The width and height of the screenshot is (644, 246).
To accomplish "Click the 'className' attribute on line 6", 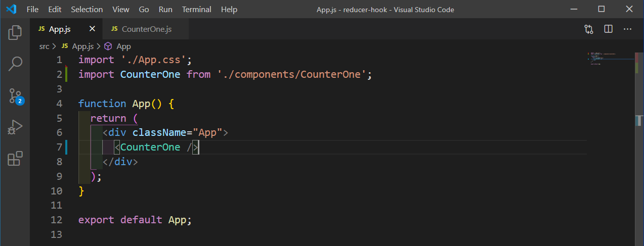I will pyautogui.click(x=159, y=133).
